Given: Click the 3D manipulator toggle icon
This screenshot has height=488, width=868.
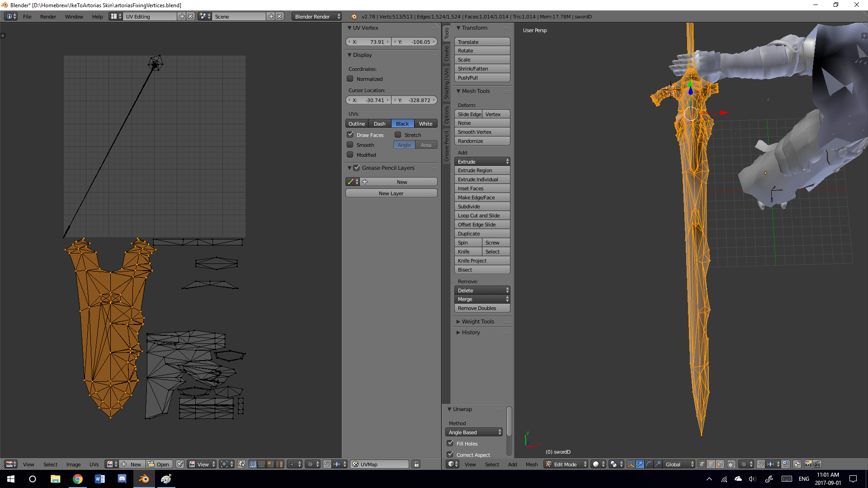Looking at the screenshot, I should click(631, 464).
